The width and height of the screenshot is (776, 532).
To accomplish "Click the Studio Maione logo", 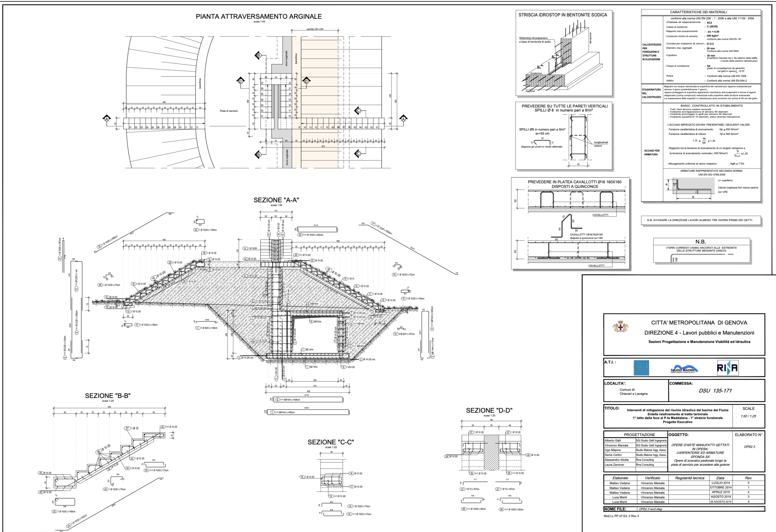I will (684, 369).
